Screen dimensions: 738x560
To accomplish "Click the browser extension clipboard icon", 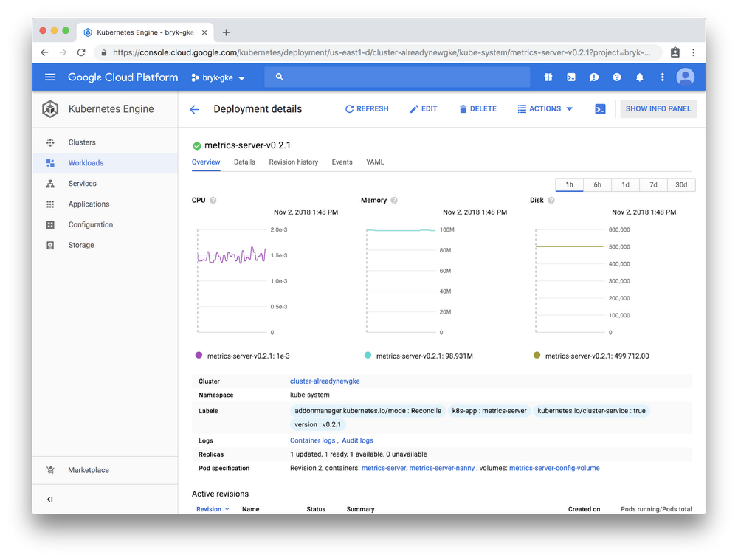I will [675, 52].
